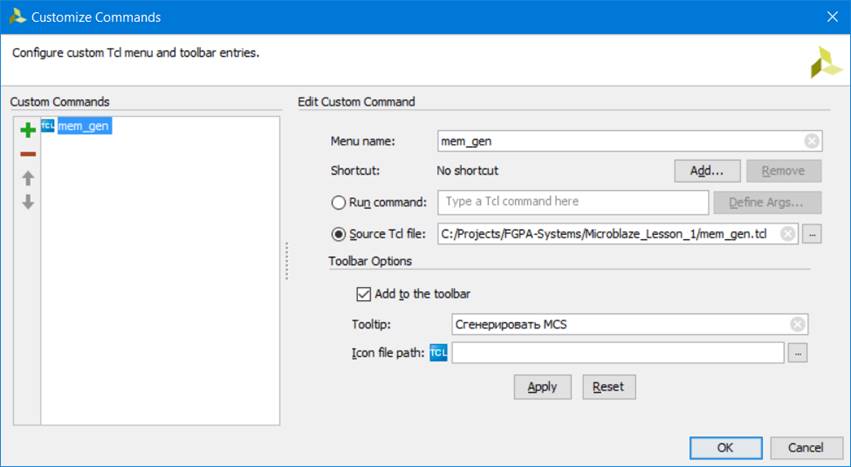Select mem_gen in Custom Commands list
The height and width of the screenshot is (467, 851).
[x=83, y=127]
